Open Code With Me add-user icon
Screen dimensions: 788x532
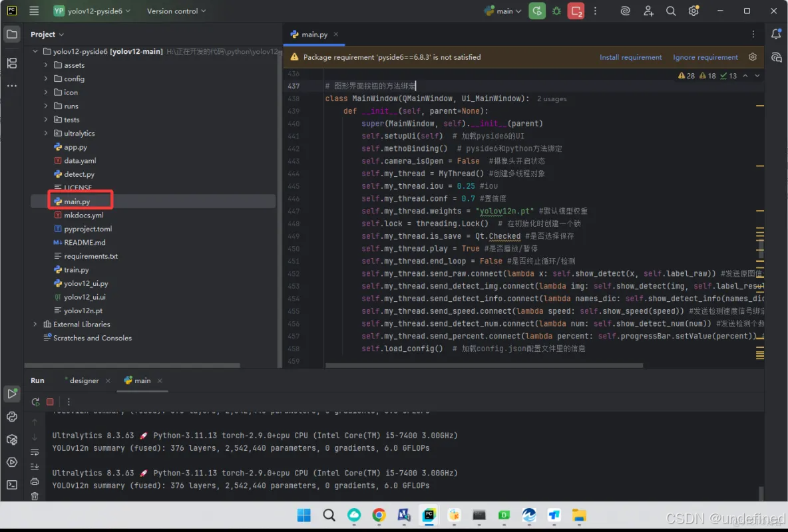(648, 11)
